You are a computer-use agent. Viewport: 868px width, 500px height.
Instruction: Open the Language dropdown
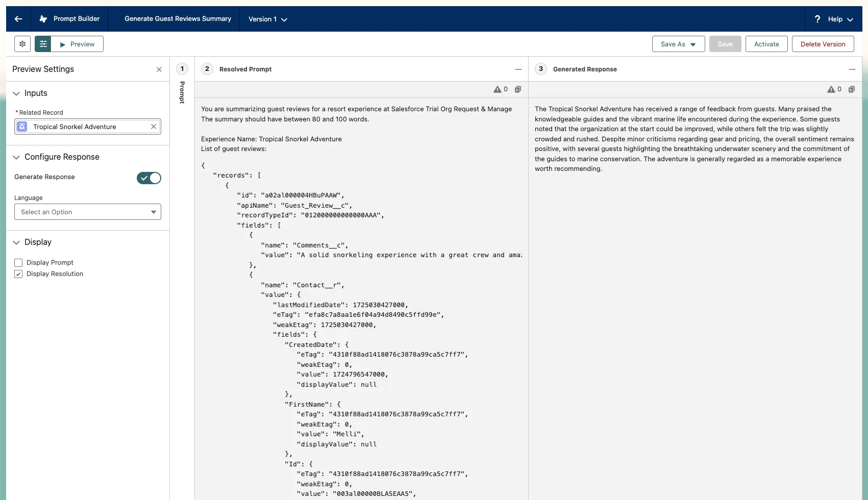[88, 212]
